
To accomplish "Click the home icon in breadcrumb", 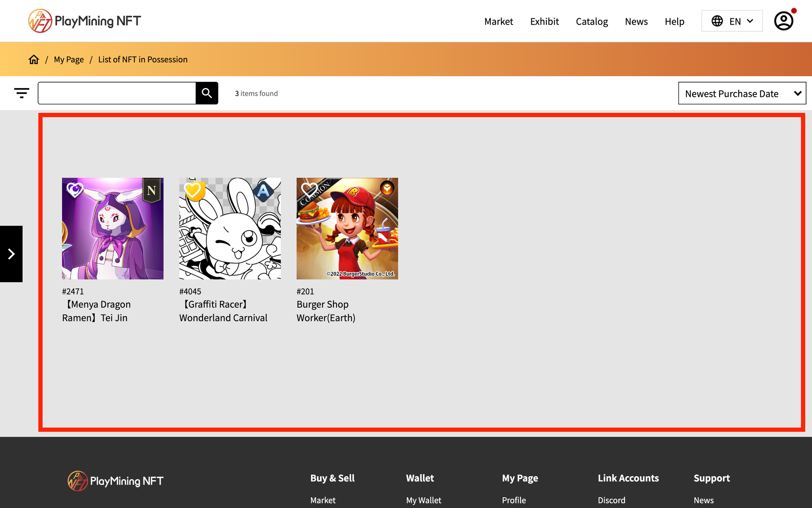I will pos(34,60).
